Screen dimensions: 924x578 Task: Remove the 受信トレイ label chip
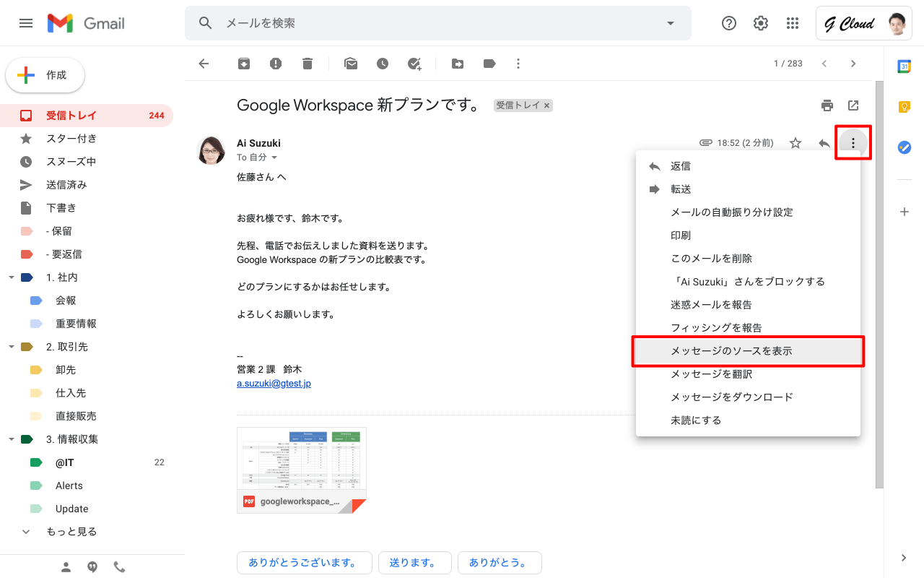547,105
